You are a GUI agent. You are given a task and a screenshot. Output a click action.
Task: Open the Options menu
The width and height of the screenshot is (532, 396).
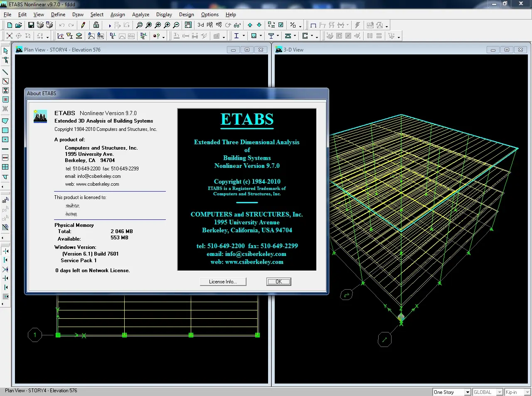(x=210, y=14)
